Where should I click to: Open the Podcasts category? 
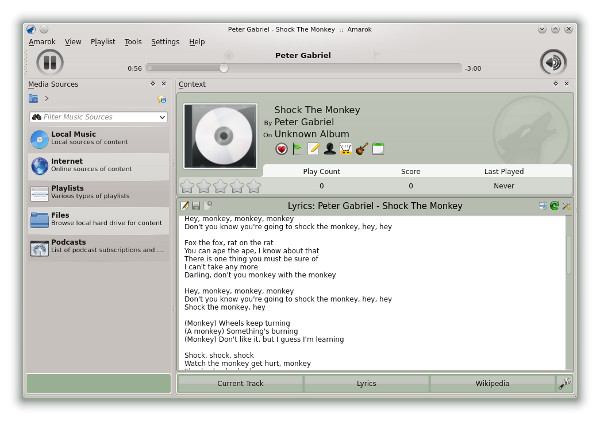tap(98, 246)
